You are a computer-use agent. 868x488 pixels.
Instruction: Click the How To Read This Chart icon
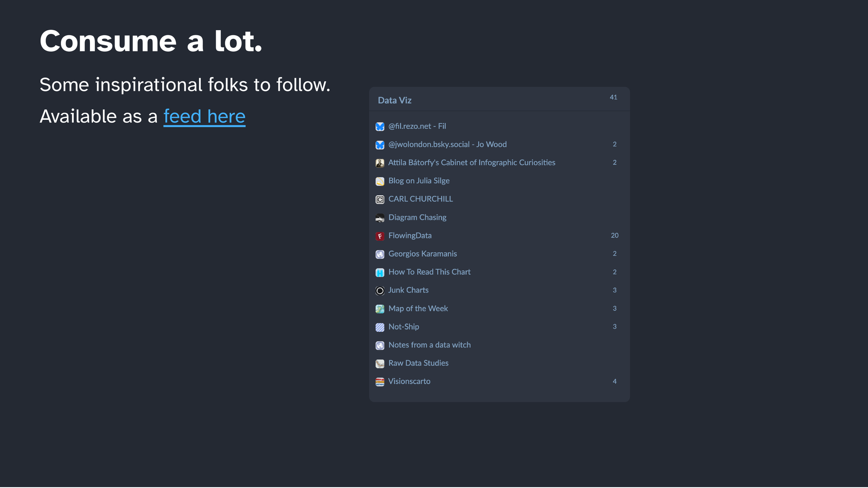[380, 272]
